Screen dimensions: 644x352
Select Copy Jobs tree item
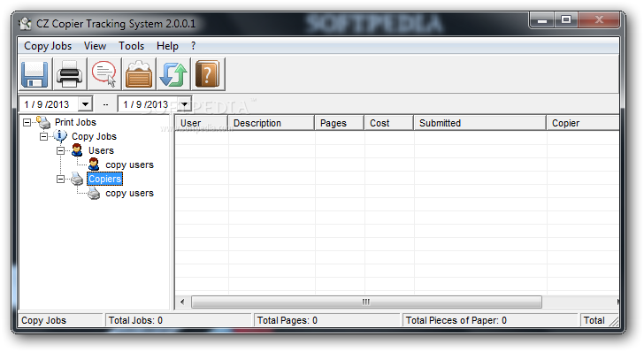94,136
